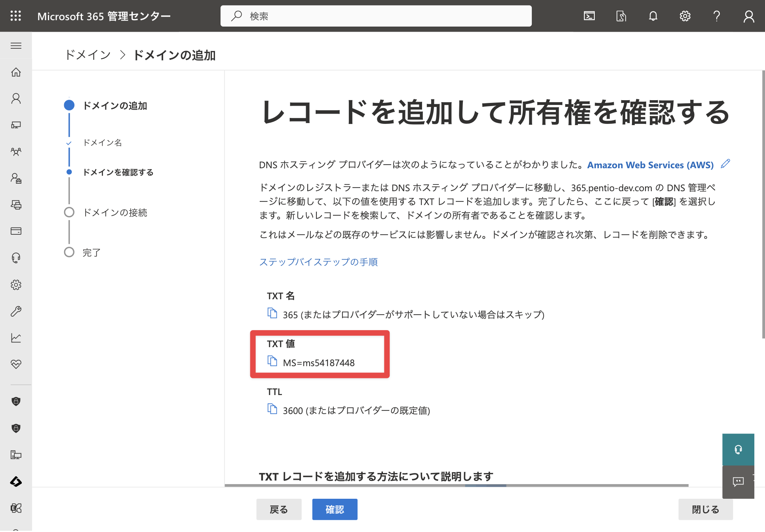Image resolution: width=765 pixels, height=532 pixels.
Task: Click the 戻る button
Action: point(279,509)
